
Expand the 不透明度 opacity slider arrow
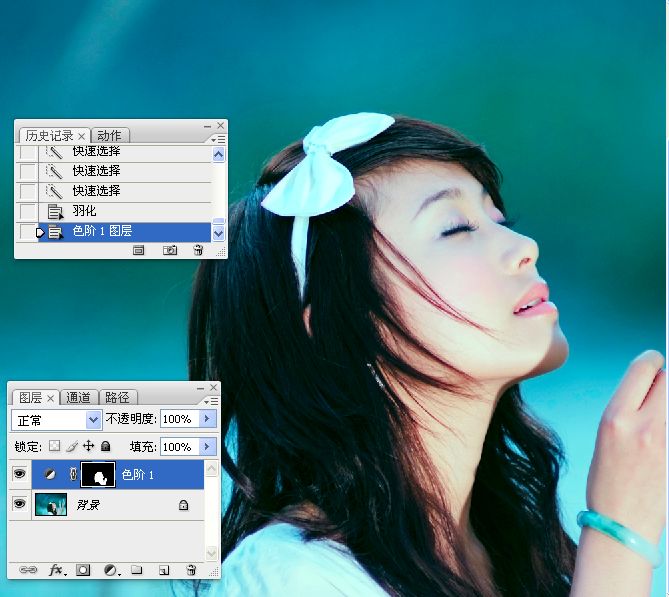tap(208, 419)
